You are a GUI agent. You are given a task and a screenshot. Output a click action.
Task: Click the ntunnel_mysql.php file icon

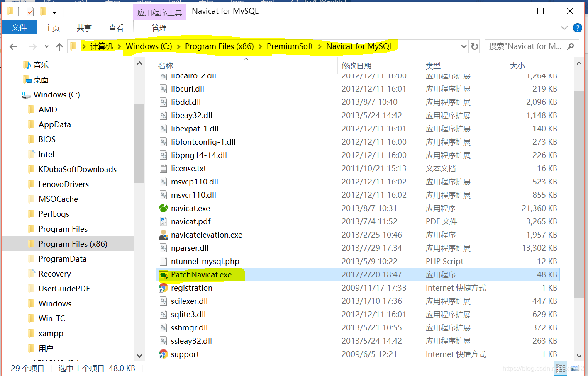point(163,261)
